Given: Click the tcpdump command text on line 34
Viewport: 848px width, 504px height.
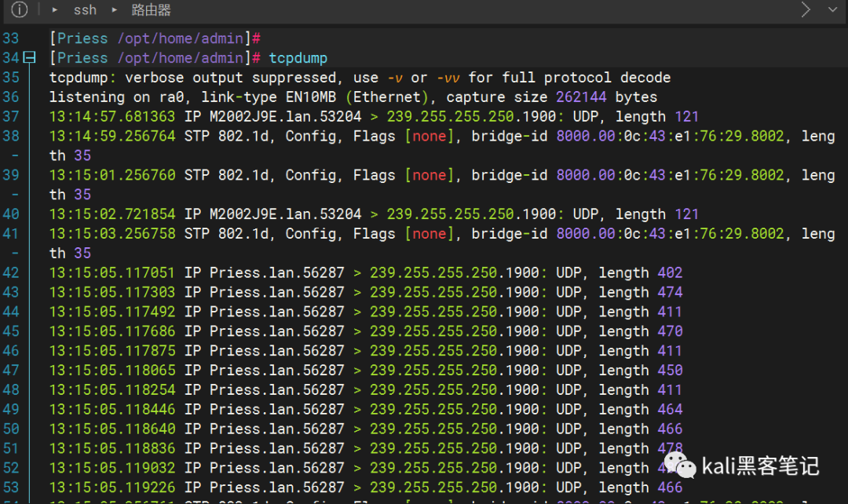Looking at the screenshot, I should (298, 58).
